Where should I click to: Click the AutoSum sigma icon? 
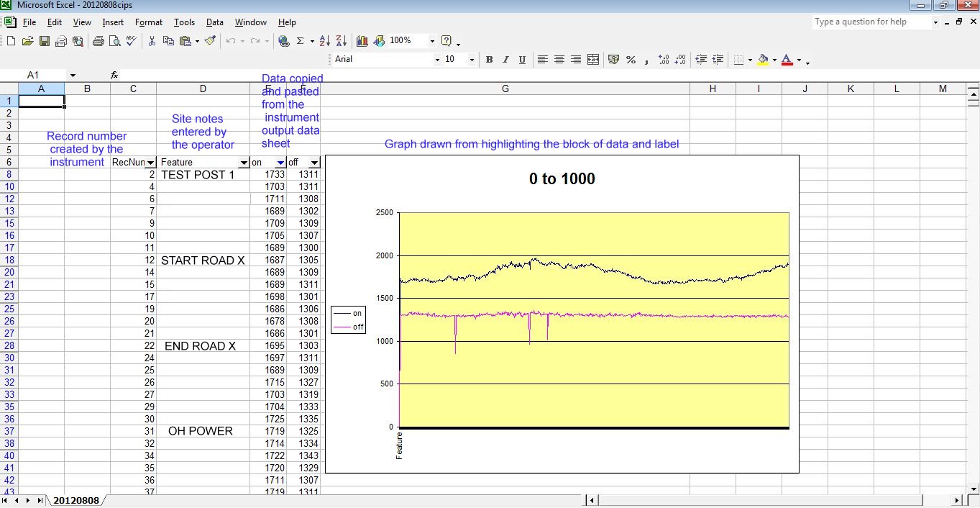click(x=301, y=41)
